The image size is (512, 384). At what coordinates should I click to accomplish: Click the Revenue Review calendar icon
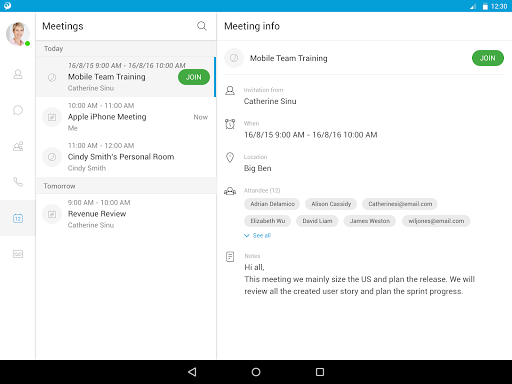52,214
